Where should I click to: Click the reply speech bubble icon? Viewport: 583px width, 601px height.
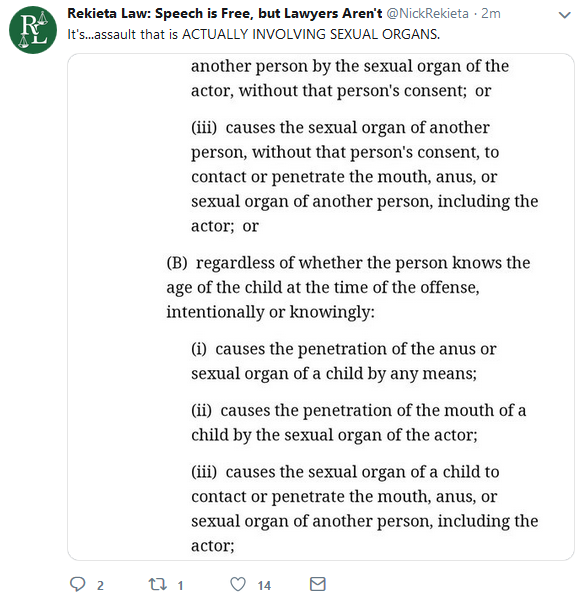[x=77, y=585]
